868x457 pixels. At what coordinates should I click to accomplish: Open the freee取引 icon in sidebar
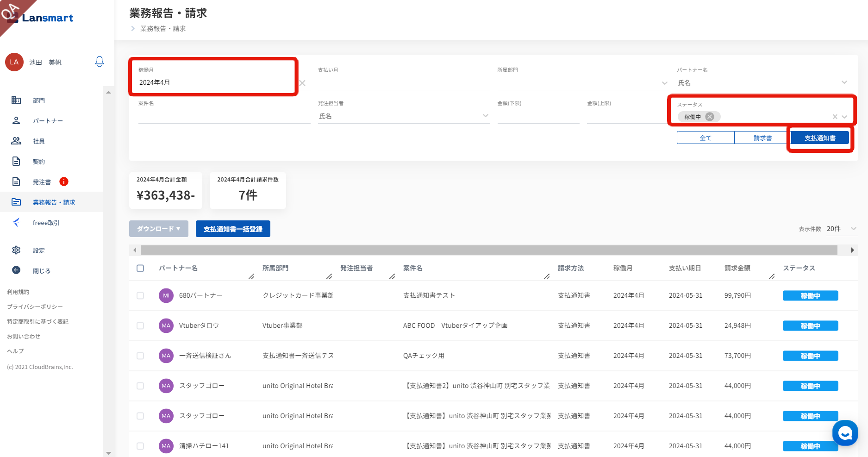[16, 222]
